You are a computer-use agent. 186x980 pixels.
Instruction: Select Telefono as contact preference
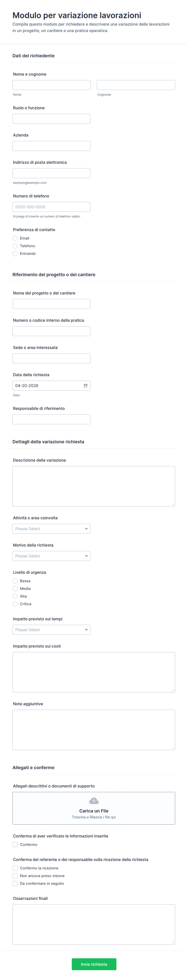pyautogui.click(x=15, y=246)
